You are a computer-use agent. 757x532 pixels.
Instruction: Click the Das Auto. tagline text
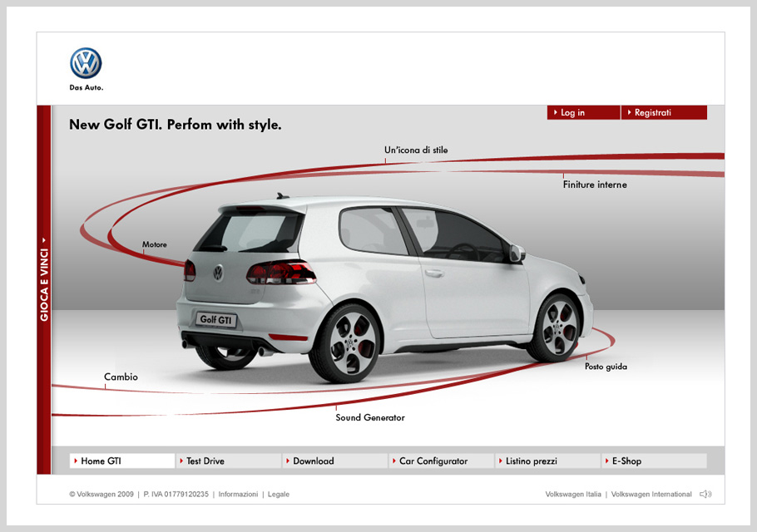point(87,87)
